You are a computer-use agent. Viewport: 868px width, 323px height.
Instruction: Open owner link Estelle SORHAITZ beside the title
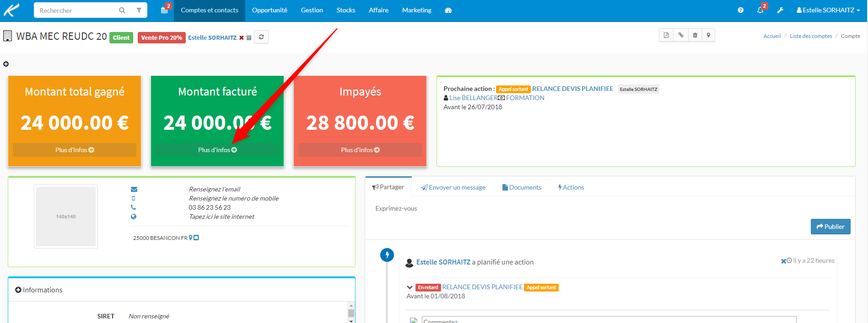212,37
